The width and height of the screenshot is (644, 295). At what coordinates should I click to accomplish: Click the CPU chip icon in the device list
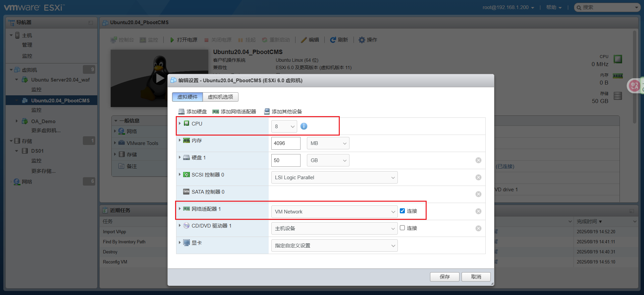186,124
